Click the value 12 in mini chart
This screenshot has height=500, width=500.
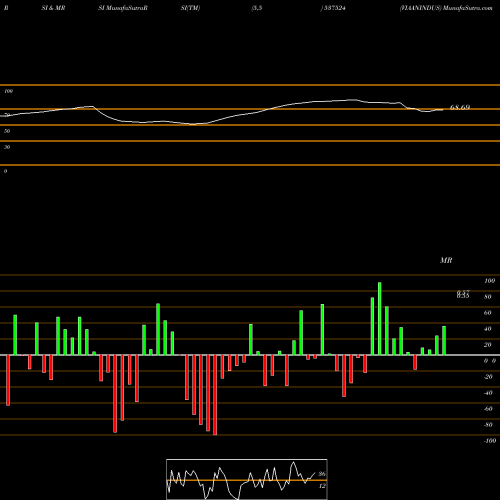pos(322,486)
